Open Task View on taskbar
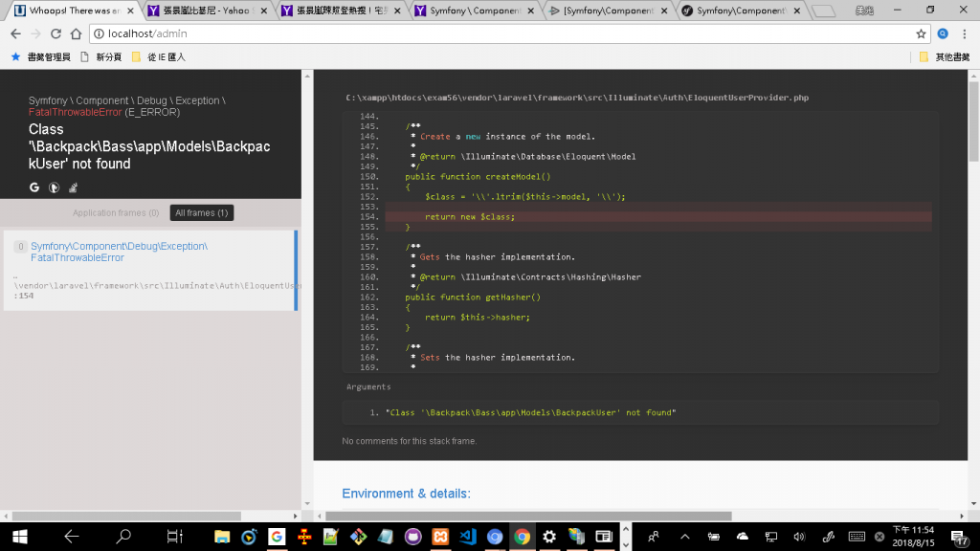The image size is (980, 551). [174, 537]
